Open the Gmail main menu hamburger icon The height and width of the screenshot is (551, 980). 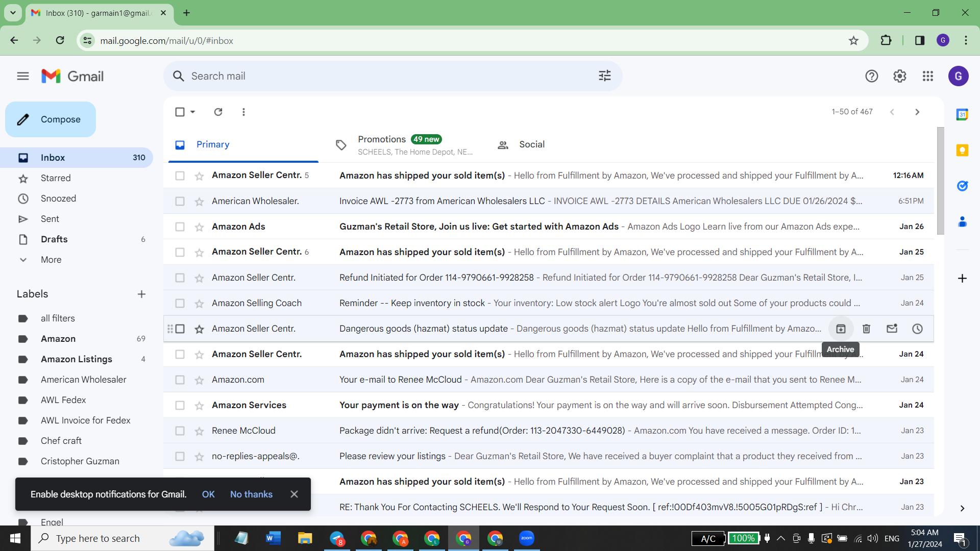coord(23,76)
